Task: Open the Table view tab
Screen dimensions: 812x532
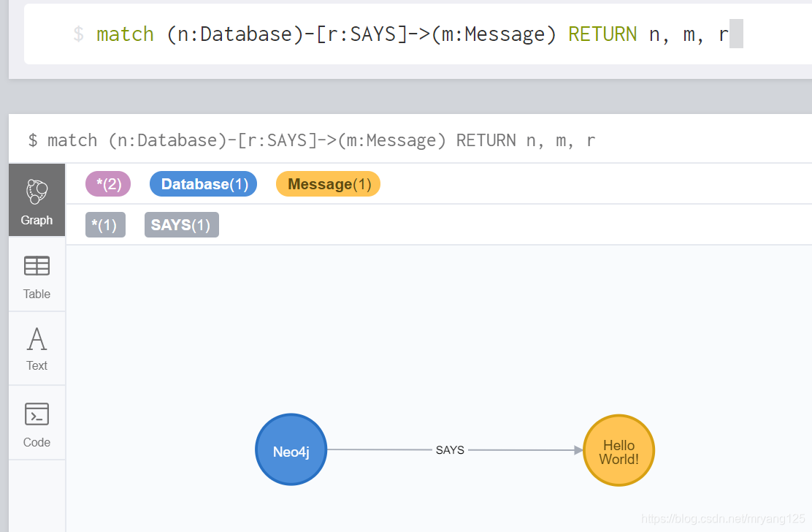Action: pyautogui.click(x=37, y=275)
